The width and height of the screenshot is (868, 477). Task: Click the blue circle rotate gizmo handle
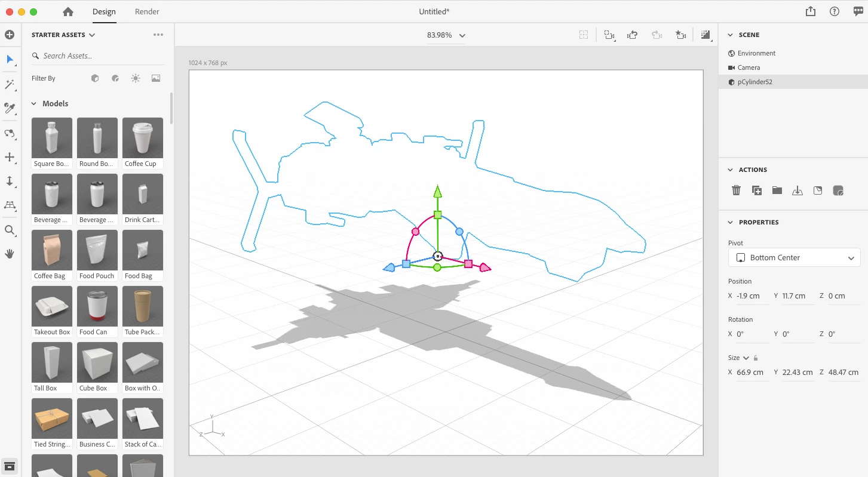click(x=459, y=231)
